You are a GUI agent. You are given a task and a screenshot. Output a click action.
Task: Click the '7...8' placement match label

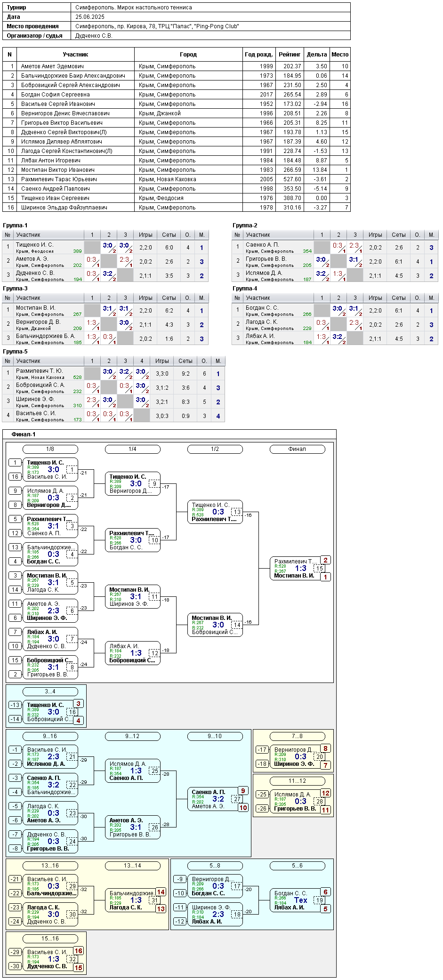pos(298,736)
